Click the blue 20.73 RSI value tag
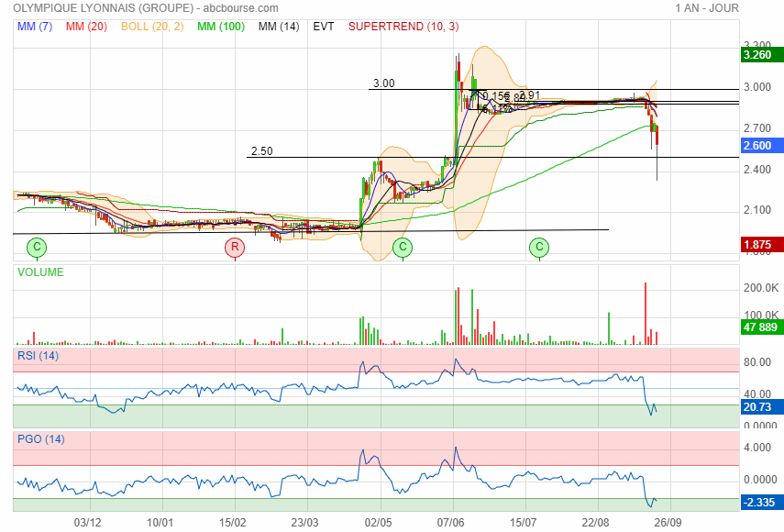Screen dimensions: 784x532 761,407
